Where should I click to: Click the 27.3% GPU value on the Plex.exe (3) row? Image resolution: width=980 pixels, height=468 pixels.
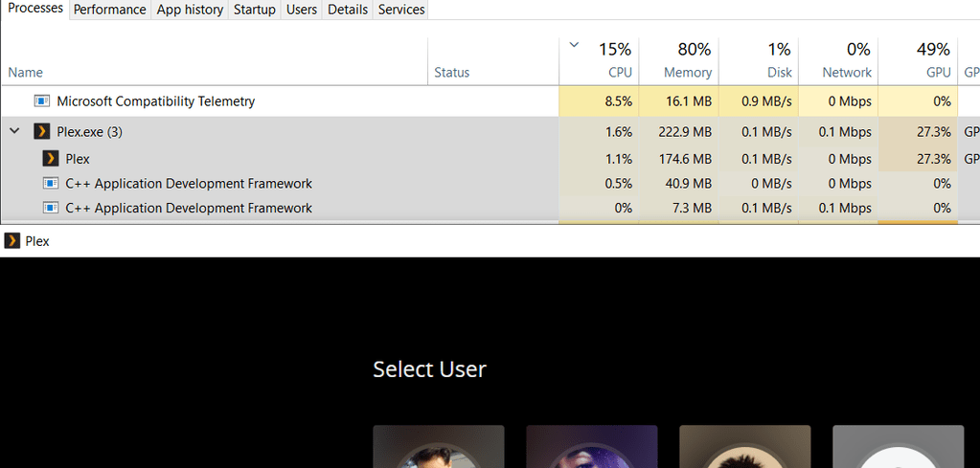click(x=934, y=132)
